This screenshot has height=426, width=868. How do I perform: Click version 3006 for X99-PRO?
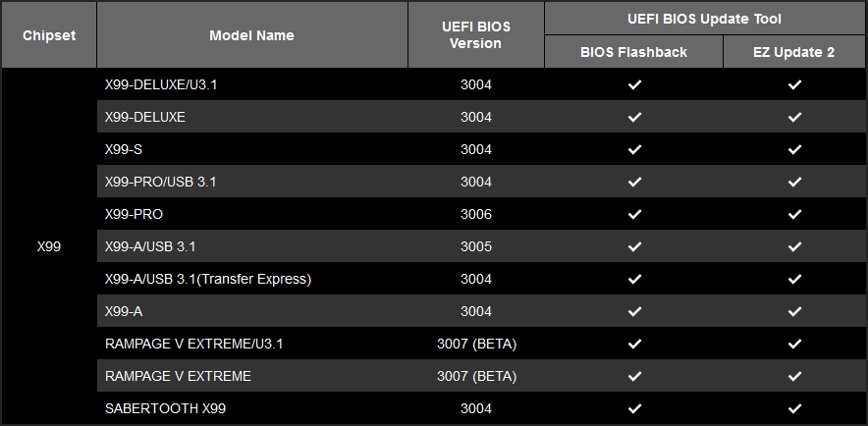(x=475, y=214)
